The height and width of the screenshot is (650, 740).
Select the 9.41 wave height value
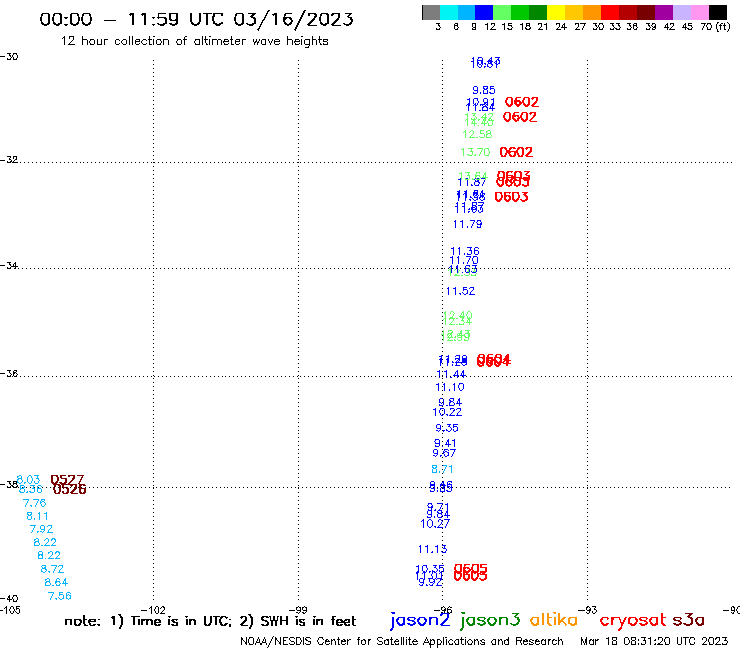click(445, 443)
